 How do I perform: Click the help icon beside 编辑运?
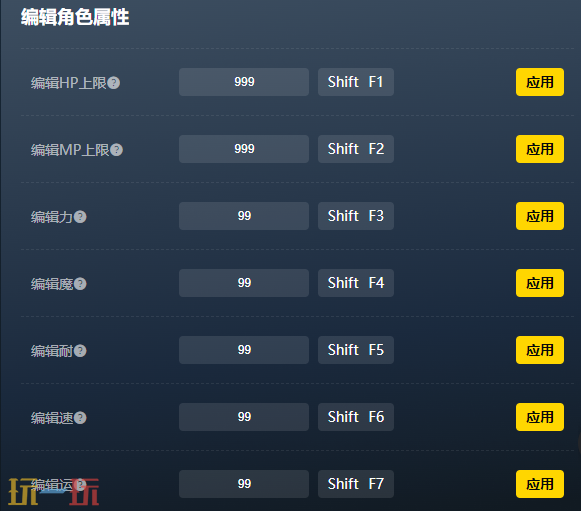tap(80, 484)
